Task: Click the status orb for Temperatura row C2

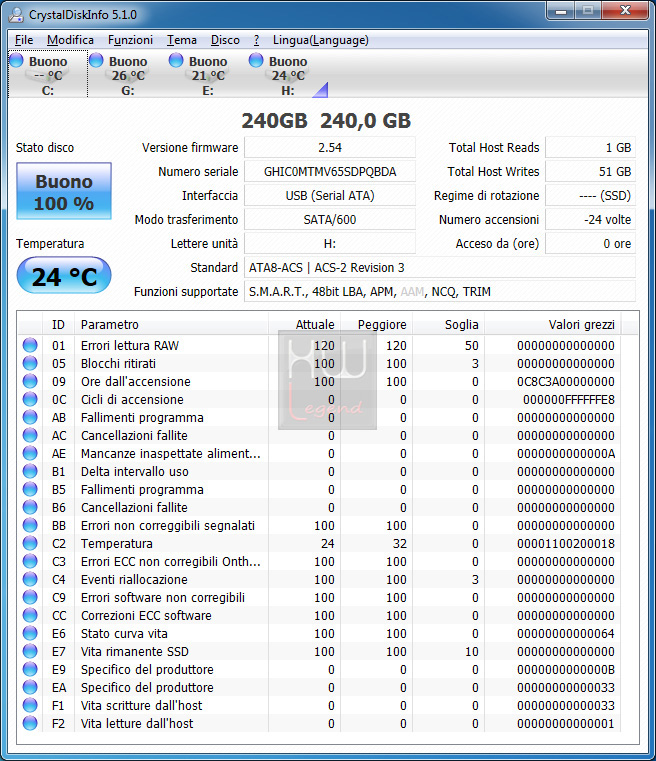Action: coord(30,543)
